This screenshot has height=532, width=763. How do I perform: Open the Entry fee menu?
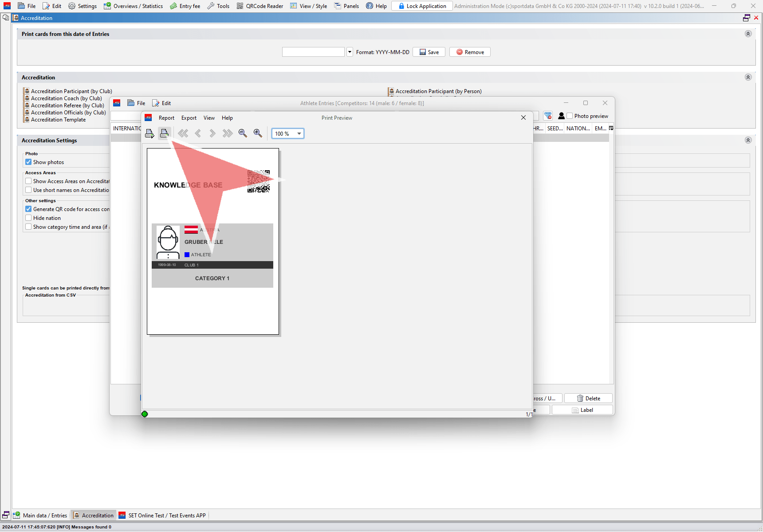point(185,6)
